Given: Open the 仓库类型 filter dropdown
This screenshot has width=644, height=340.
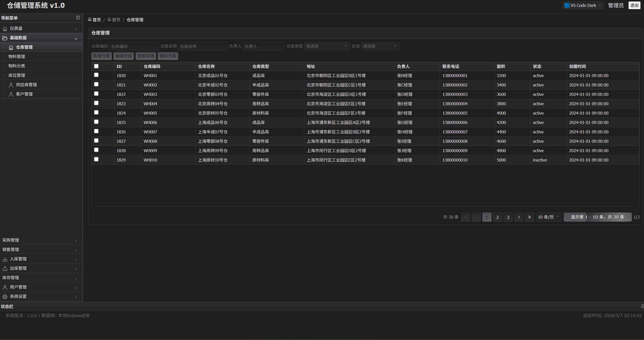Looking at the screenshot, I should pos(327,46).
